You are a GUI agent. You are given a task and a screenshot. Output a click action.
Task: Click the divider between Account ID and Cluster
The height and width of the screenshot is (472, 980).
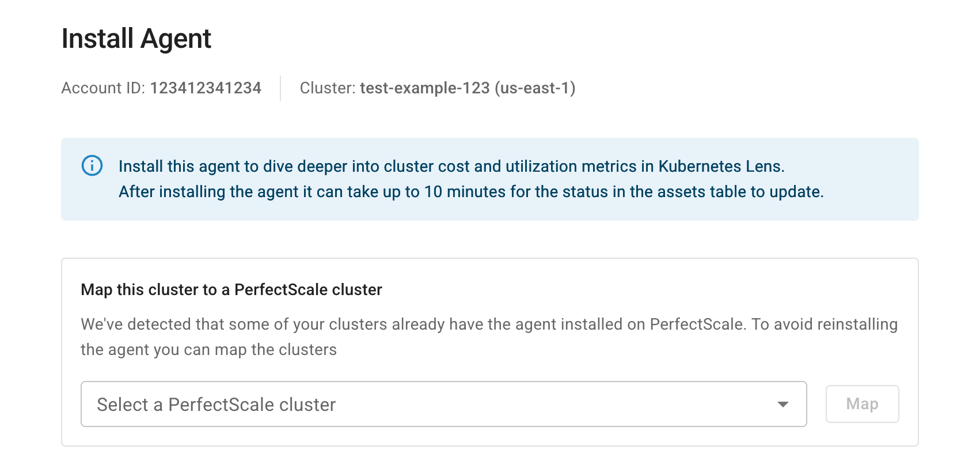coord(280,88)
